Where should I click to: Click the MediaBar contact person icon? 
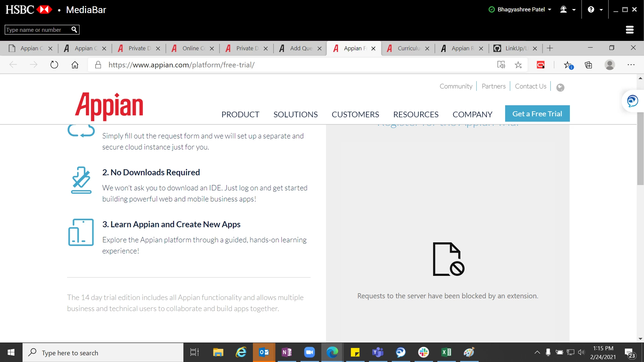[563, 9]
